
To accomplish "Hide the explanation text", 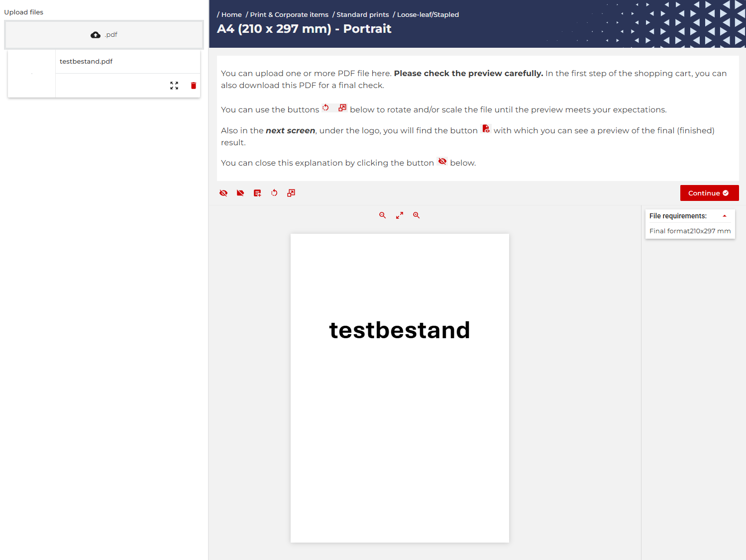I will [223, 193].
